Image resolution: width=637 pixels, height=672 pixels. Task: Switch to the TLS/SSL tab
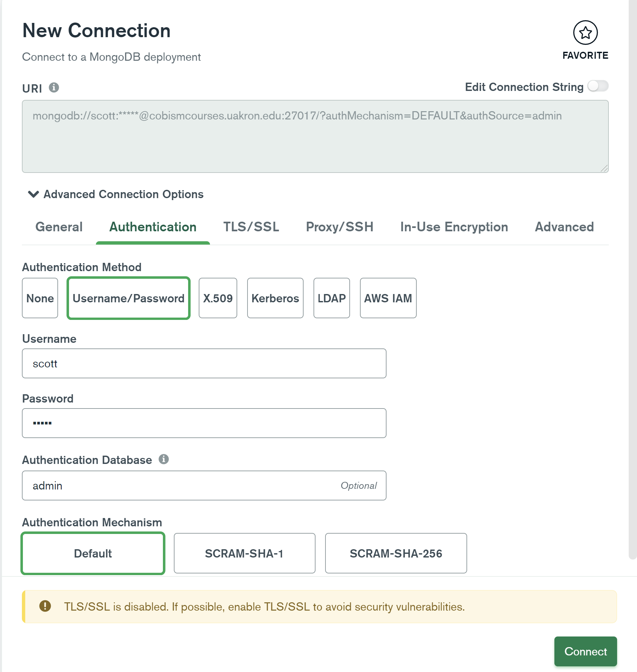click(251, 227)
